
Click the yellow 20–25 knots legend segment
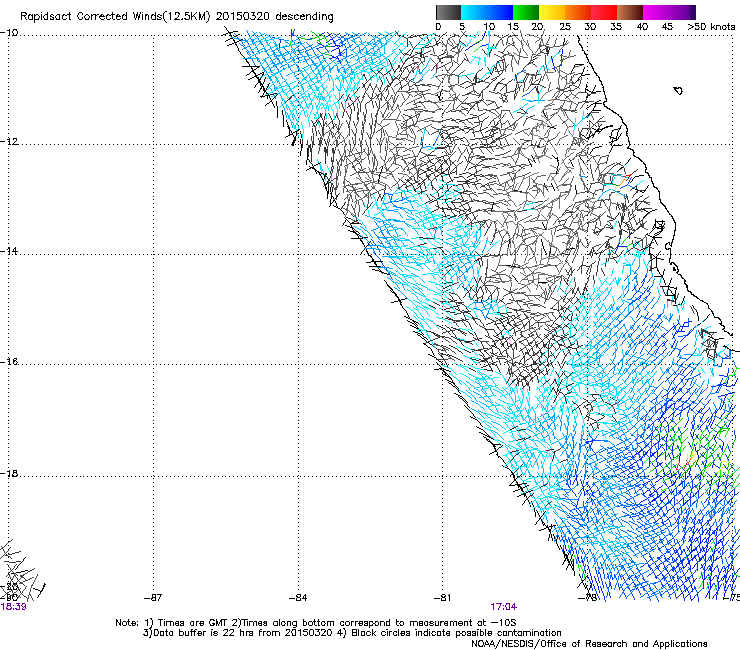click(552, 12)
